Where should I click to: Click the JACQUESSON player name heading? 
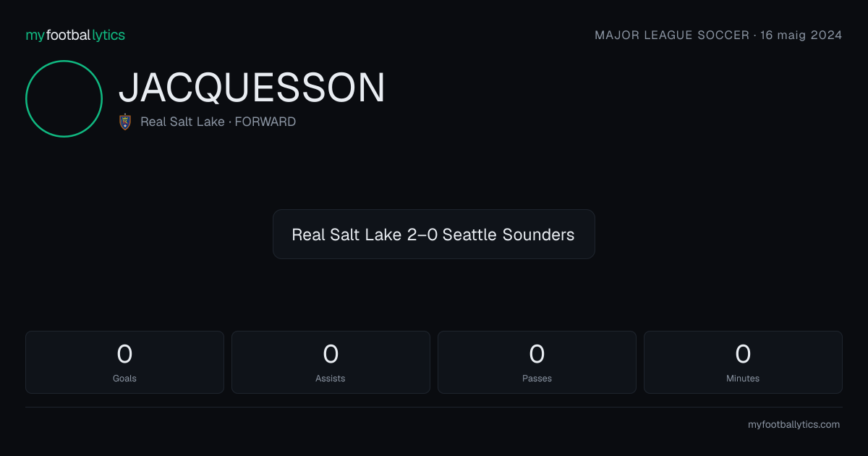[x=252, y=88]
